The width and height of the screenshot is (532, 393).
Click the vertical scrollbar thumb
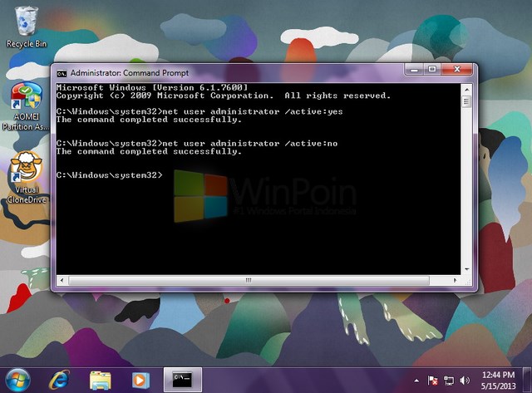tap(466, 101)
